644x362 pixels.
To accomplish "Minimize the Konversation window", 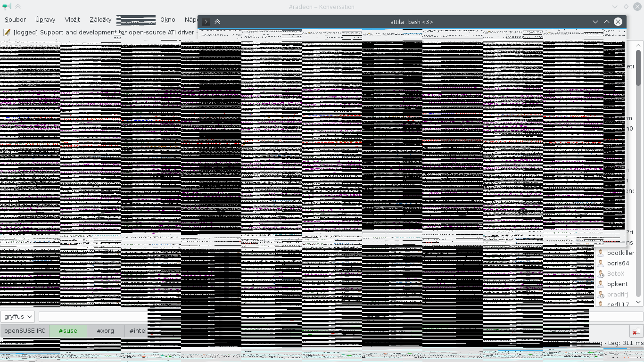I will [615, 7].
